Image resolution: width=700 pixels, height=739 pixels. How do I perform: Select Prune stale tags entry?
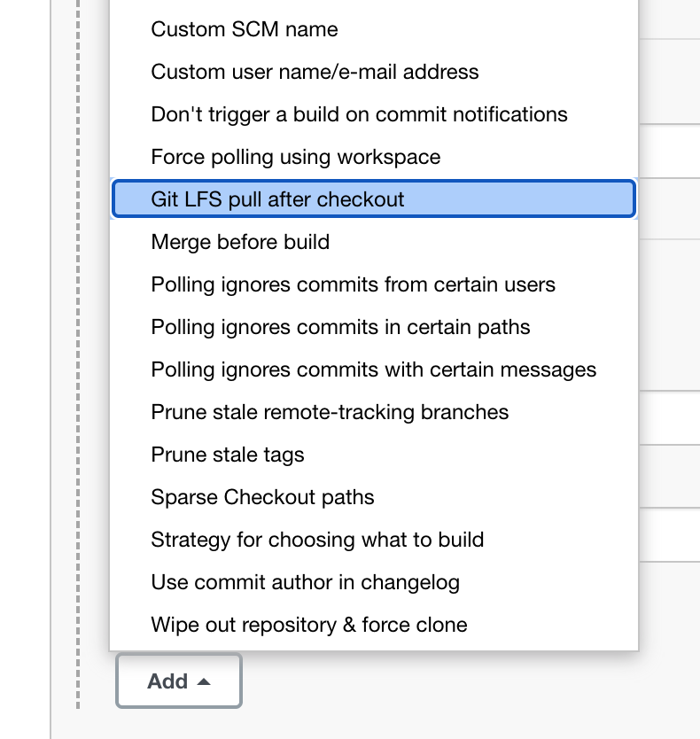click(x=374, y=455)
